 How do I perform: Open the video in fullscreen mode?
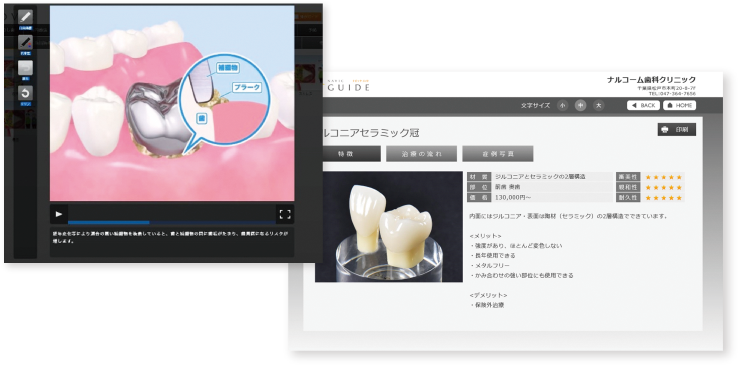(285, 214)
